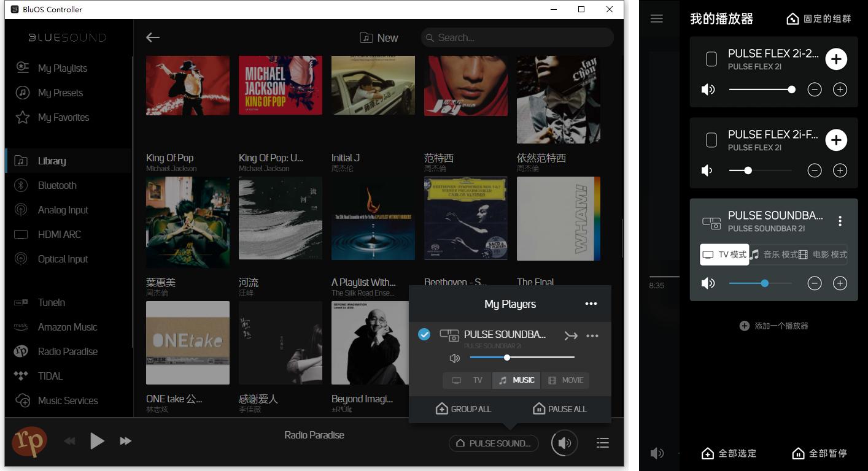
Task: Click the Radio Paradise rp logo
Action: pyautogui.click(x=29, y=442)
